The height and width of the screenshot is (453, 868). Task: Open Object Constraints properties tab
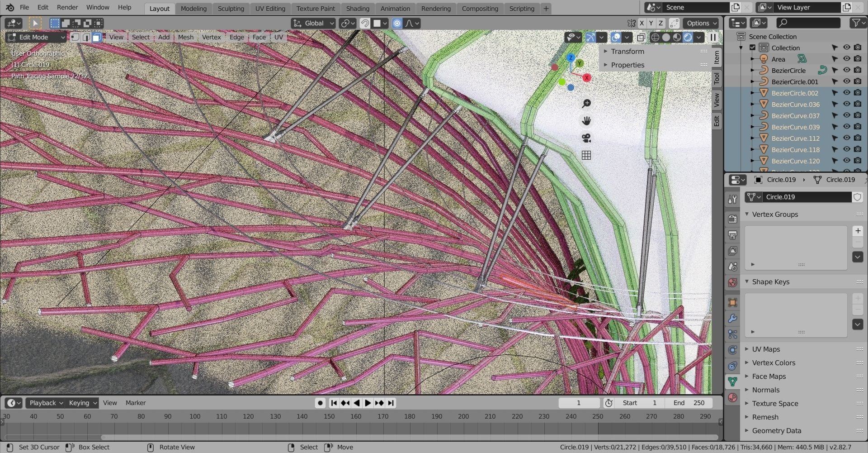tap(732, 366)
